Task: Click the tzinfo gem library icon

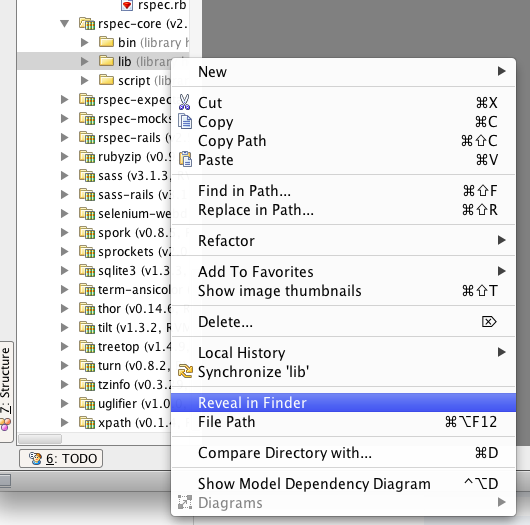Action: 87,384
